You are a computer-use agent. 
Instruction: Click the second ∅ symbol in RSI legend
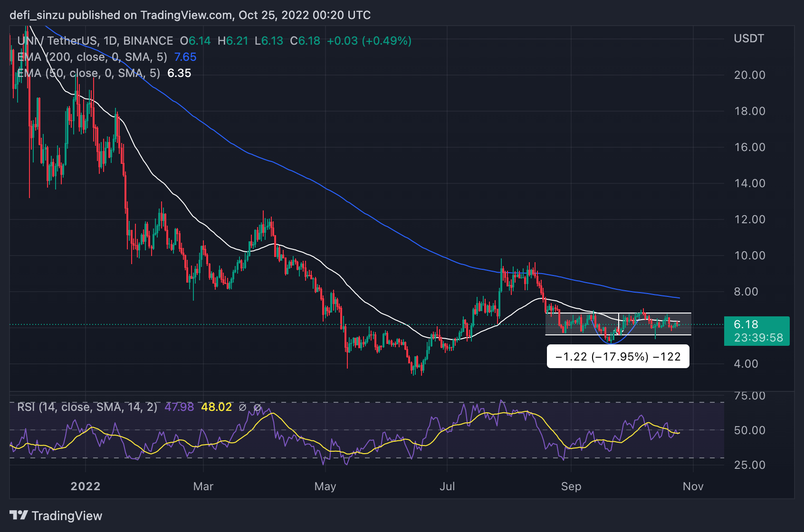point(257,407)
